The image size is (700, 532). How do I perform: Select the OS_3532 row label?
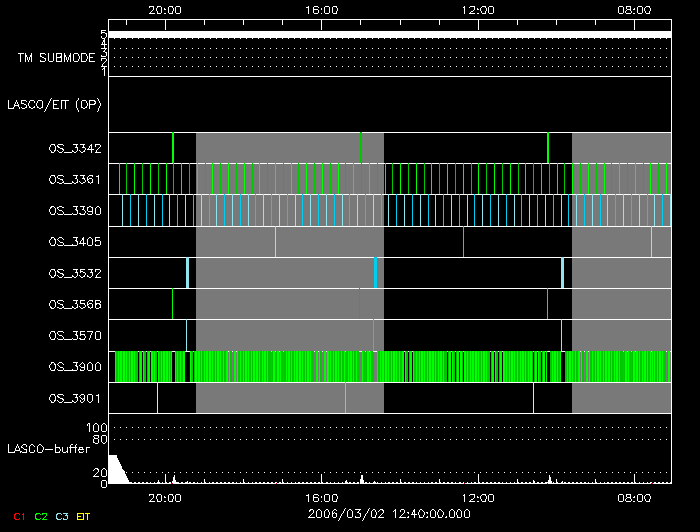pyautogui.click(x=75, y=273)
